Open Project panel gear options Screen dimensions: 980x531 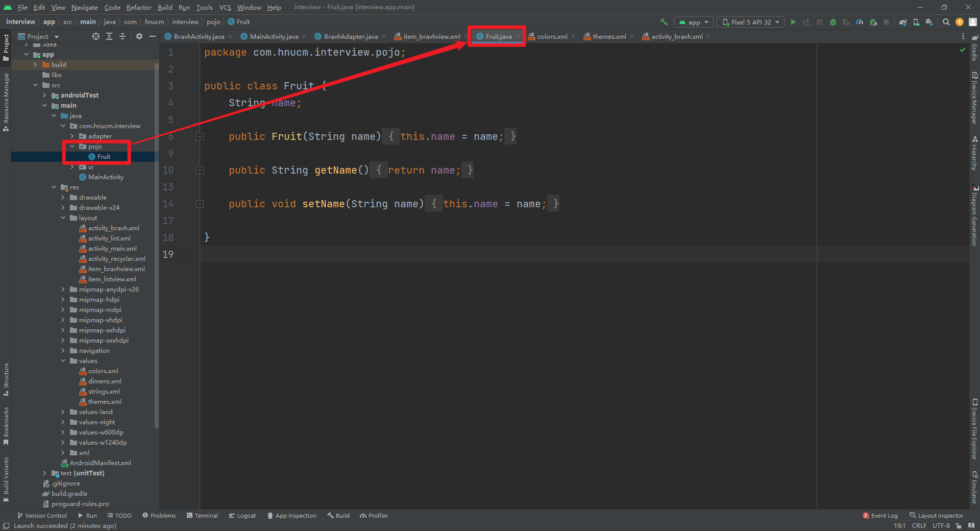point(139,36)
